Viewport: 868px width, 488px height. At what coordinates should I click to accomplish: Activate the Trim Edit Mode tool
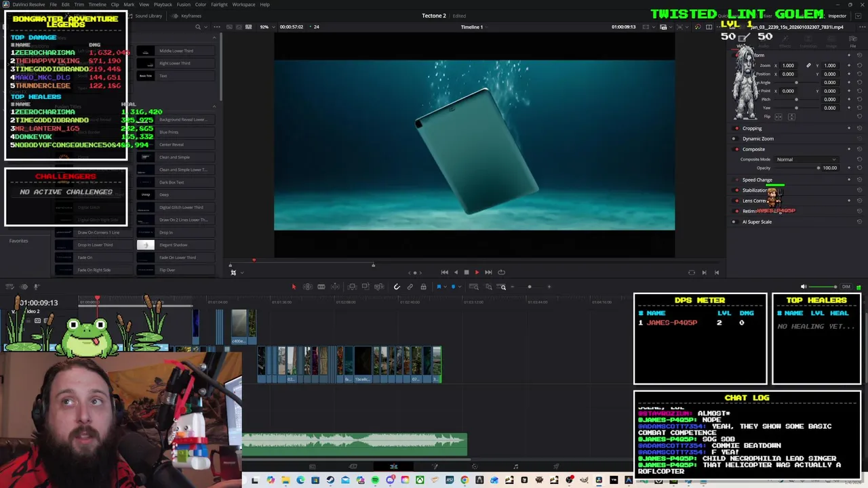click(x=307, y=287)
